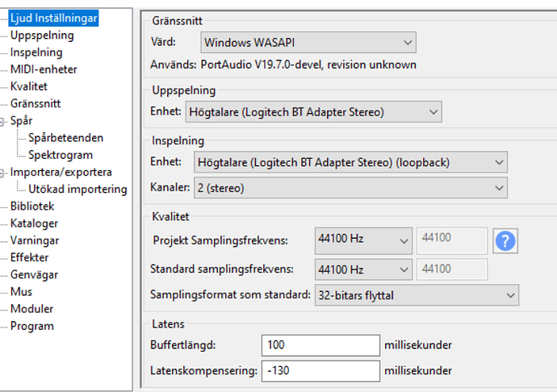Select Utökad importering in the tree
The width and height of the screenshot is (557, 392).
(77, 189)
